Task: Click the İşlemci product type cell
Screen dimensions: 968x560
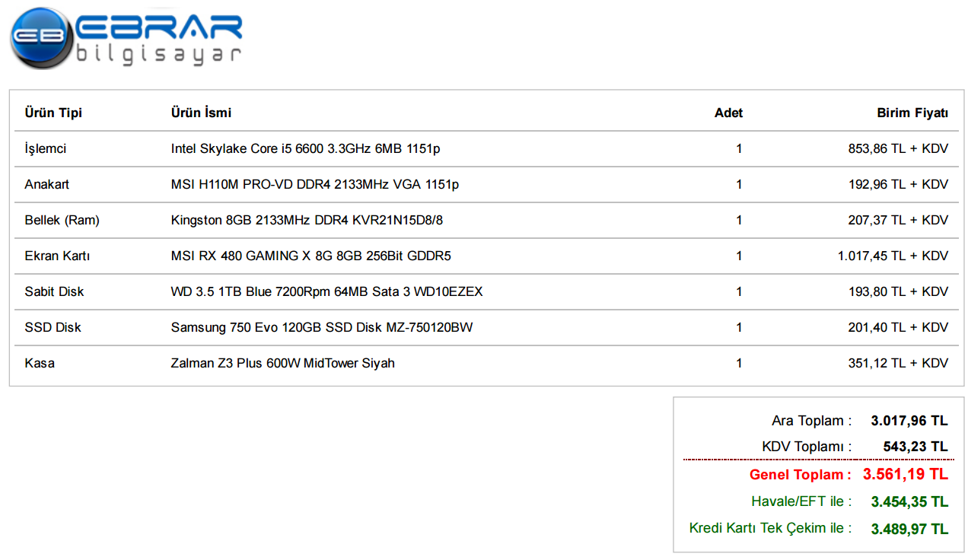Action: click(46, 148)
